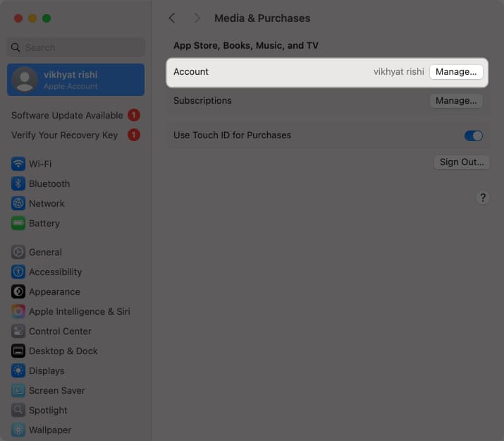Click the search magnifier icon
Image resolution: width=504 pixels, height=441 pixels.
[16, 47]
